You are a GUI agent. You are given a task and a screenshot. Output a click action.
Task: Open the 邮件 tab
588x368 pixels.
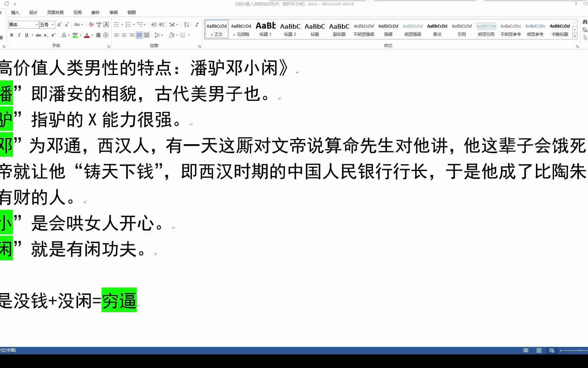pos(96,13)
